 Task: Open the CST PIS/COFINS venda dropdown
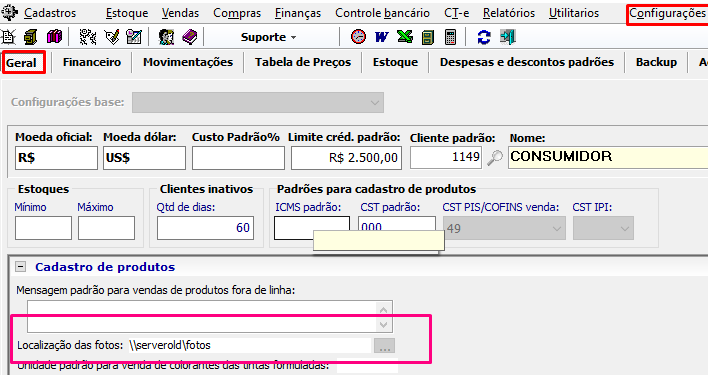pyautogui.click(x=504, y=228)
